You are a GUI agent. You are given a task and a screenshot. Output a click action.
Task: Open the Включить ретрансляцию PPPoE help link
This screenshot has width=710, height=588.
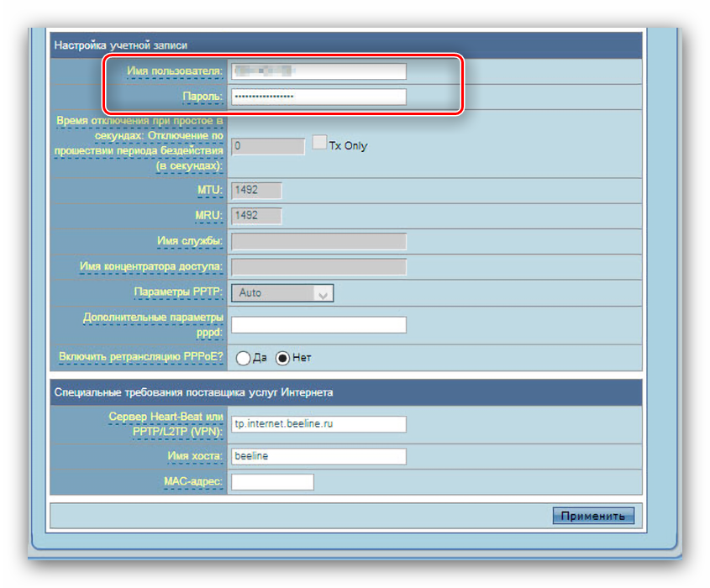140,357
